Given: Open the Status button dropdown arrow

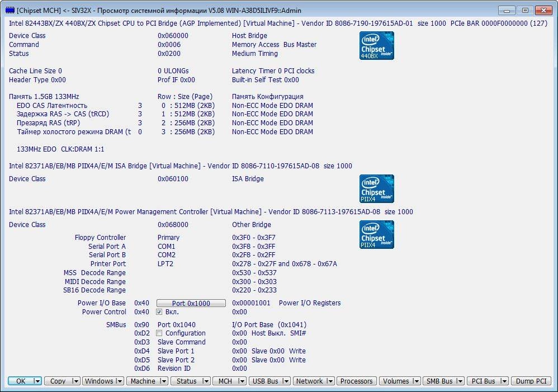Looking at the screenshot, I should click(206, 381).
